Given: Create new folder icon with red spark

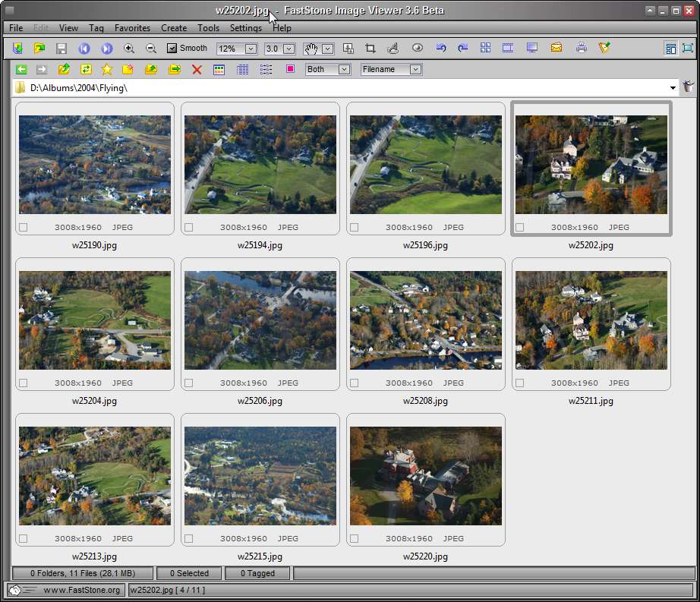Looking at the screenshot, I should coord(128,69).
